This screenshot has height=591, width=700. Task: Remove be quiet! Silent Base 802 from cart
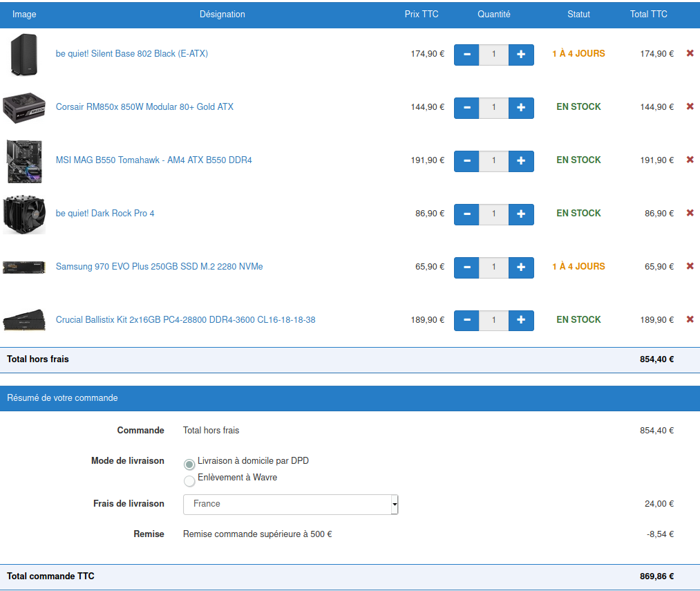pyautogui.click(x=690, y=53)
